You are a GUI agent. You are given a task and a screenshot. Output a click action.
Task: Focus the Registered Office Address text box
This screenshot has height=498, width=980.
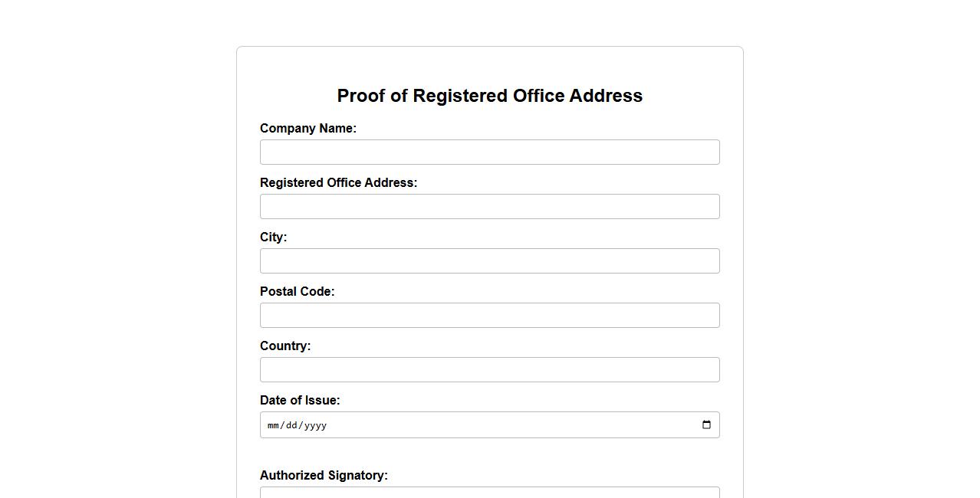(x=489, y=207)
